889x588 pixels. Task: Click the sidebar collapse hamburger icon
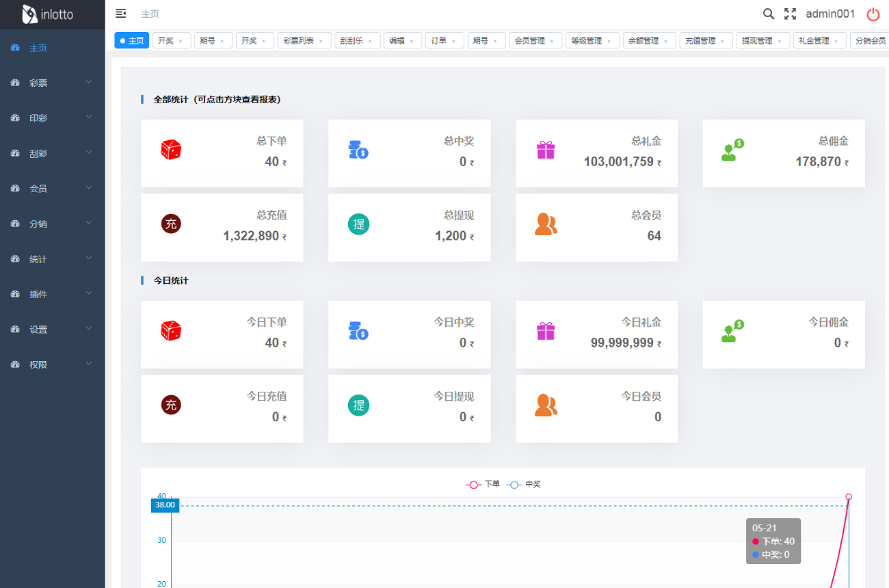pos(121,14)
